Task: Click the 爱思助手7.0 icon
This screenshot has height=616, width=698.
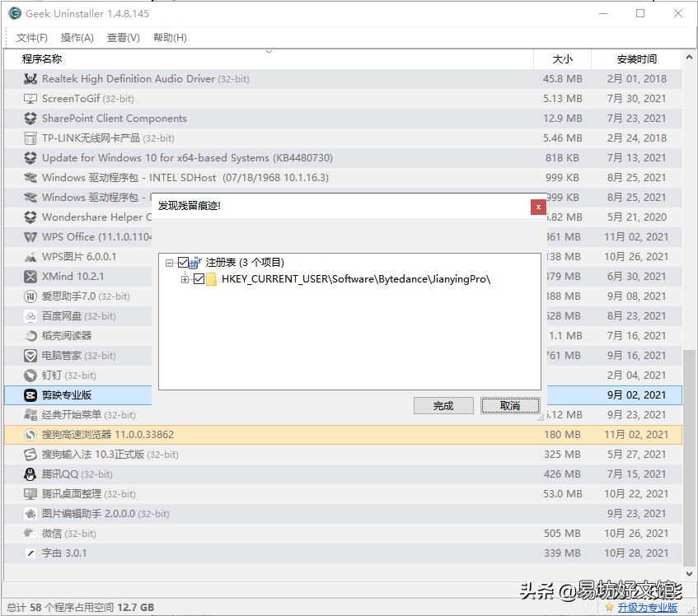Action: 30,296
